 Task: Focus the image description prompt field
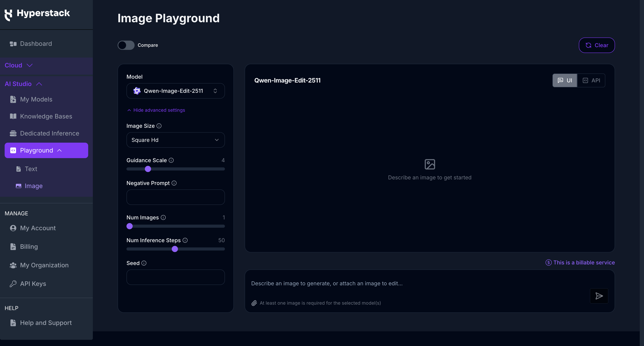(418, 284)
